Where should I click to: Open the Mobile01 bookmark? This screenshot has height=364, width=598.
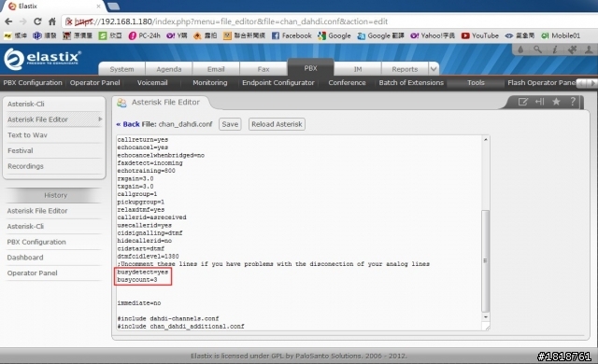pos(561,35)
